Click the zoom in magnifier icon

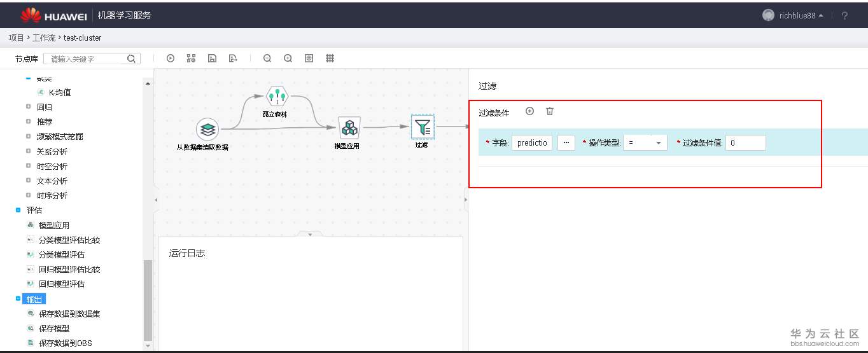288,59
